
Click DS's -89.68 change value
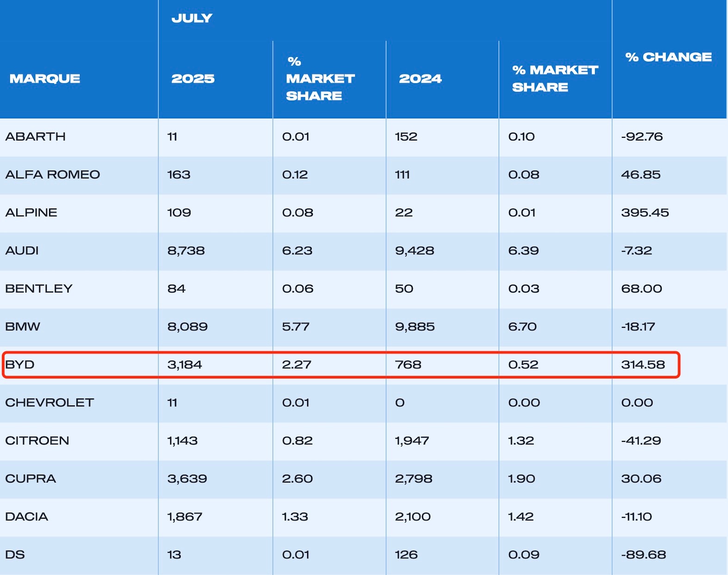click(x=643, y=555)
